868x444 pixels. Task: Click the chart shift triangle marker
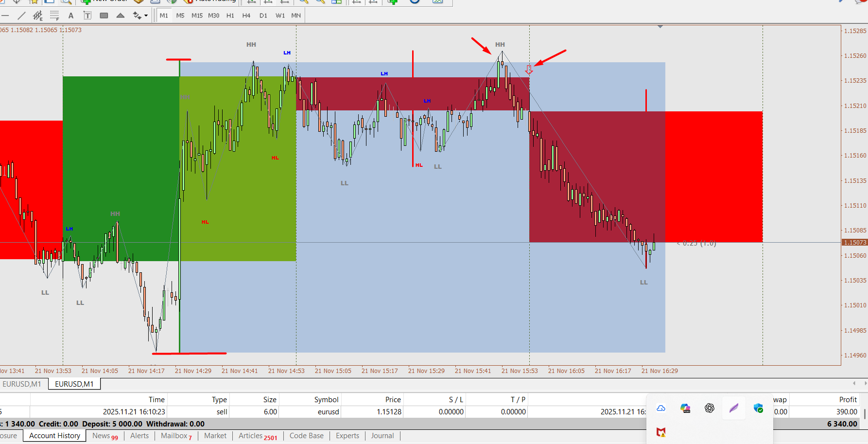click(x=660, y=26)
